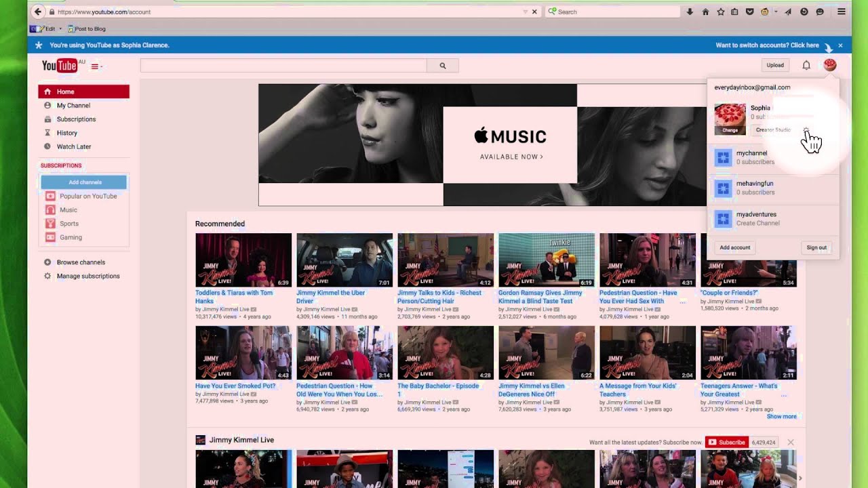
Task: Open the Edit bookmark dropdown
Action: pos(60,29)
